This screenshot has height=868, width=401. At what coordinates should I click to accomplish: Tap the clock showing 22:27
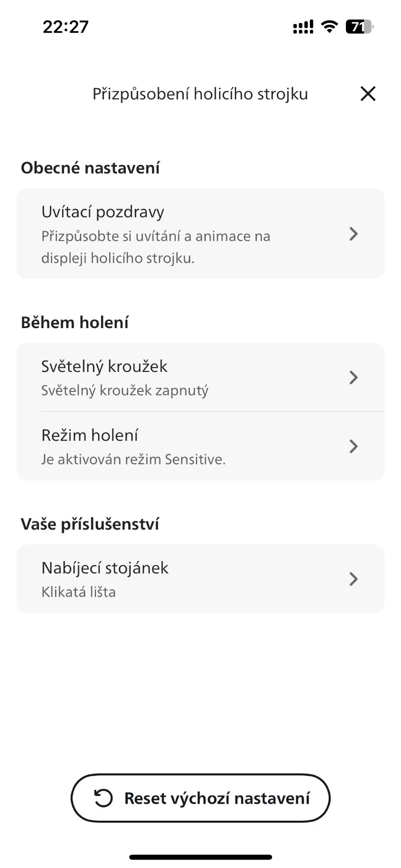[66, 27]
